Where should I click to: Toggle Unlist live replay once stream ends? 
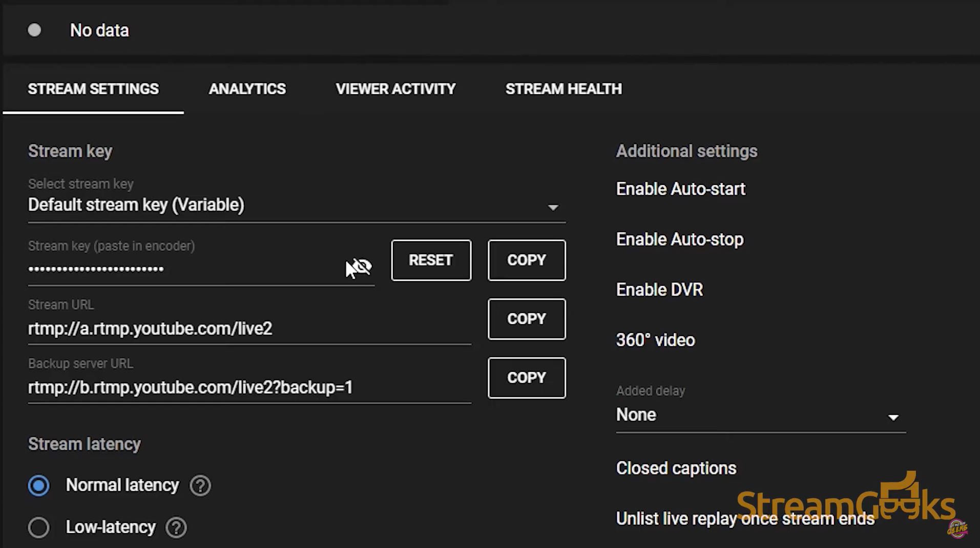[x=745, y=518]
